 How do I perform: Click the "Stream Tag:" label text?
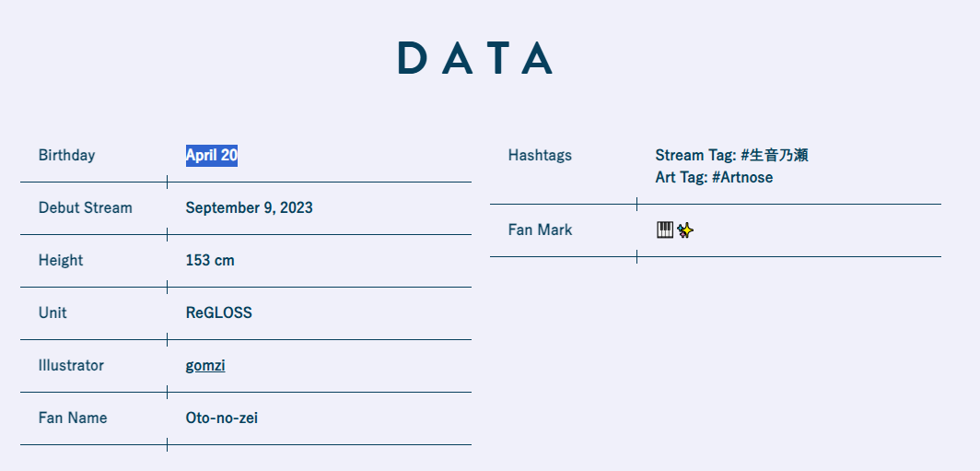(x=695, y=156)
